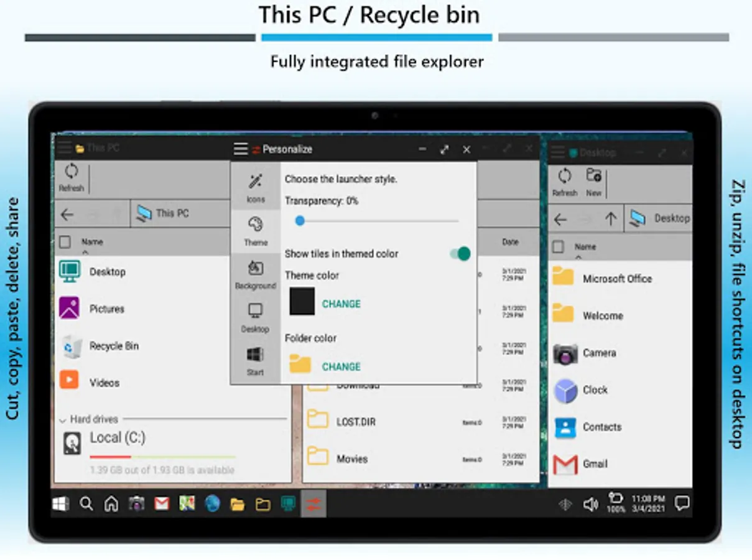Open Maps icon on taskbar
The height and width of the screenshot is (560, 752).
(187, 503)
